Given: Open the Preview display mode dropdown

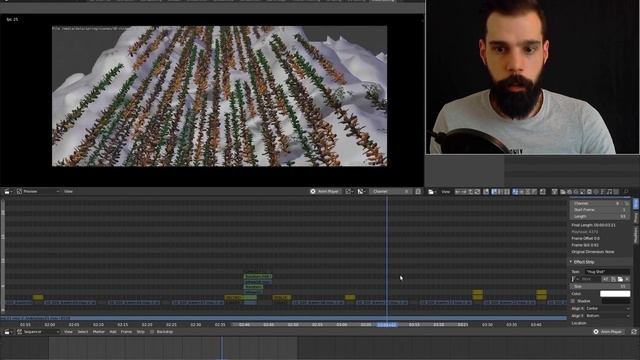Looking at the screenshot, I should tap(39, 191).
